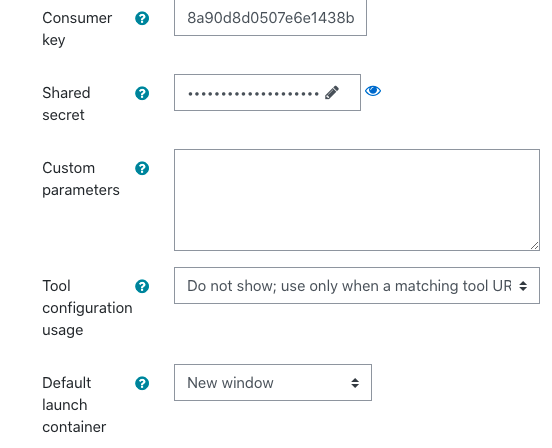Click the 'Tool configuration usage' label
This screenshot has height=448, width=552.
click(x=87, y=308)
